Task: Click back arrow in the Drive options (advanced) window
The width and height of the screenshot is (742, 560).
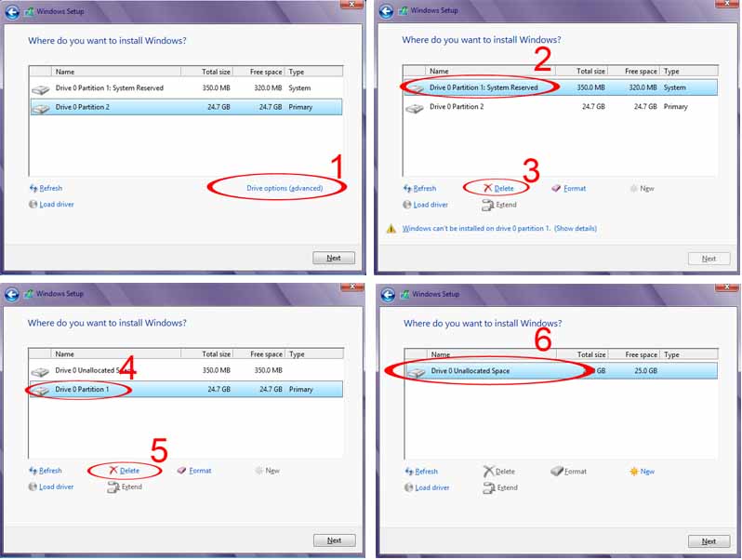Action: [12, 12]
